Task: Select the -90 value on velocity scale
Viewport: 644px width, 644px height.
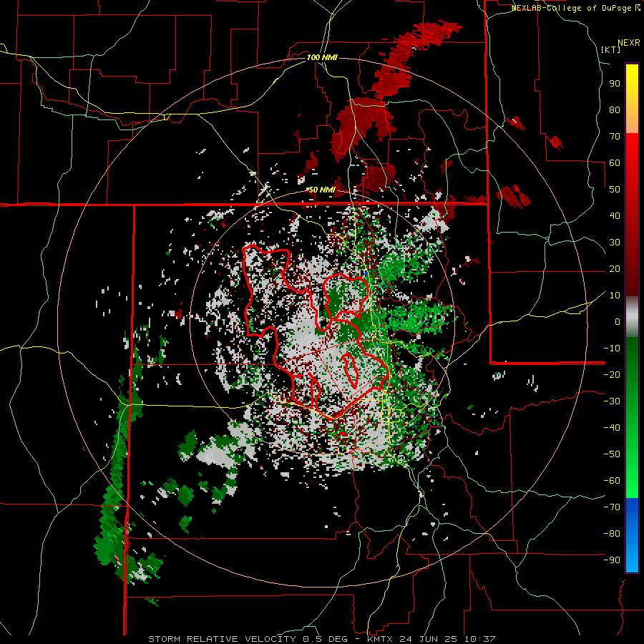Action: click(612, 560)
